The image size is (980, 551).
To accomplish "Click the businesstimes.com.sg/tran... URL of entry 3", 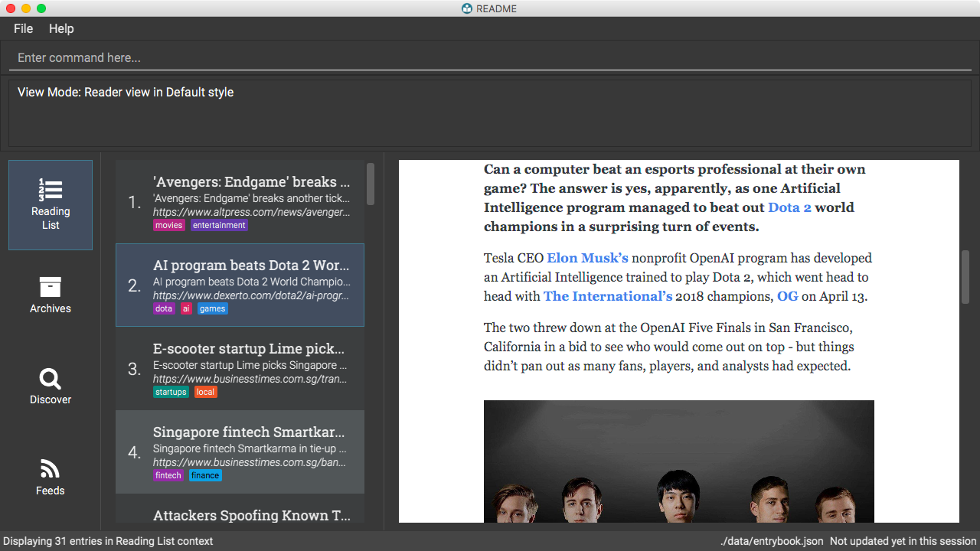I will click(250, 379).
